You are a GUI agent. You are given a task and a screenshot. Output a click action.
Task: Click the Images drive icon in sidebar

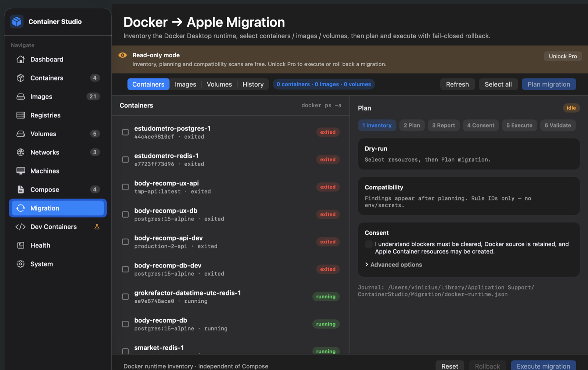tap(21, 97)
